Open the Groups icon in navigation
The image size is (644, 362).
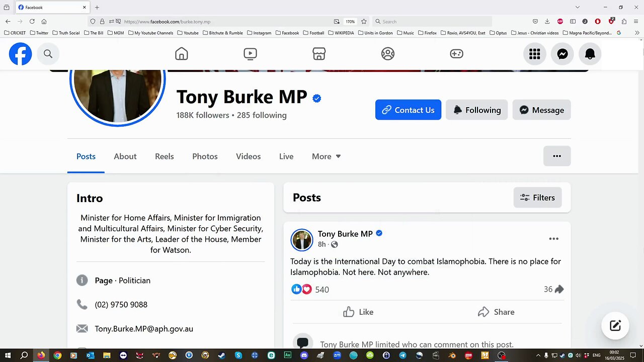388,54
